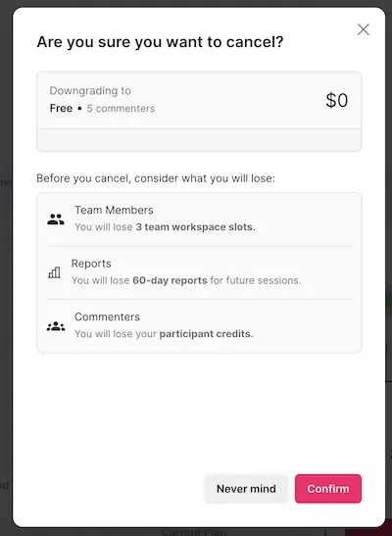Click the Never mind button
This screenshot has height=536, width=392.
point(246,489)
